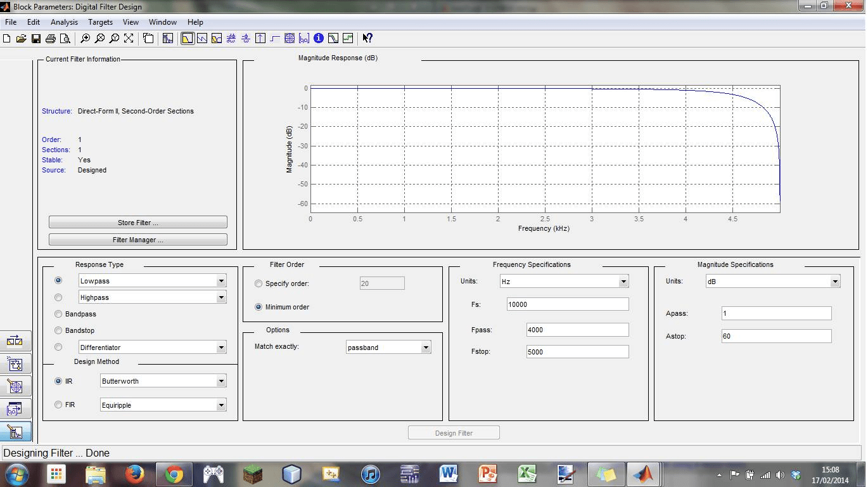This screenshot has height=487, width=868.
Task: Open the Match exactly passband dropdown
Action: [x=426, y=347]
